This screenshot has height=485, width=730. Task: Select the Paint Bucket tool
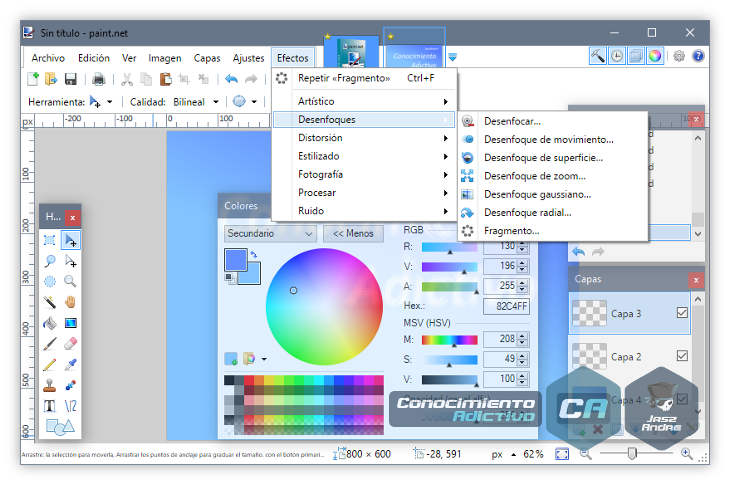click(50, 323)
